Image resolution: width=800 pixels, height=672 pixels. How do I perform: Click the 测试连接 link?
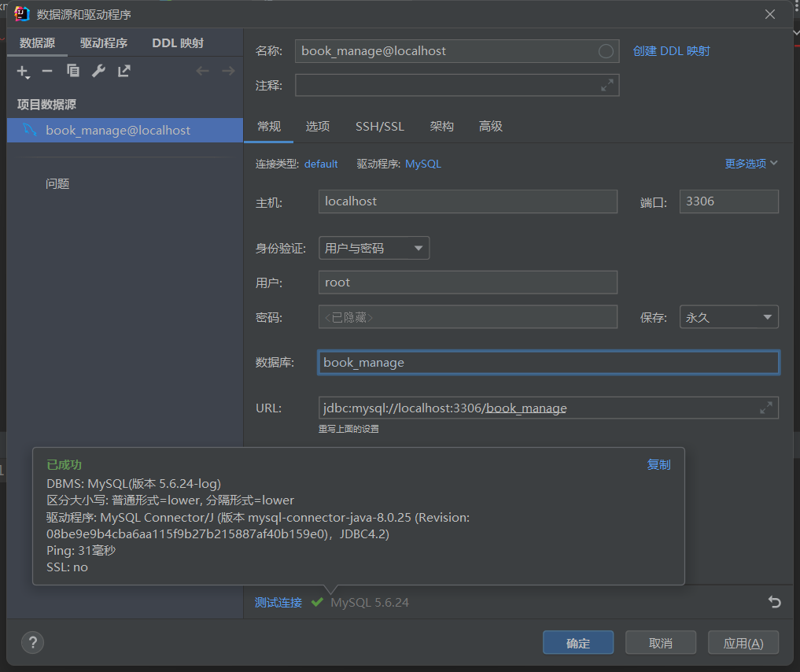(x=278, y=602)
